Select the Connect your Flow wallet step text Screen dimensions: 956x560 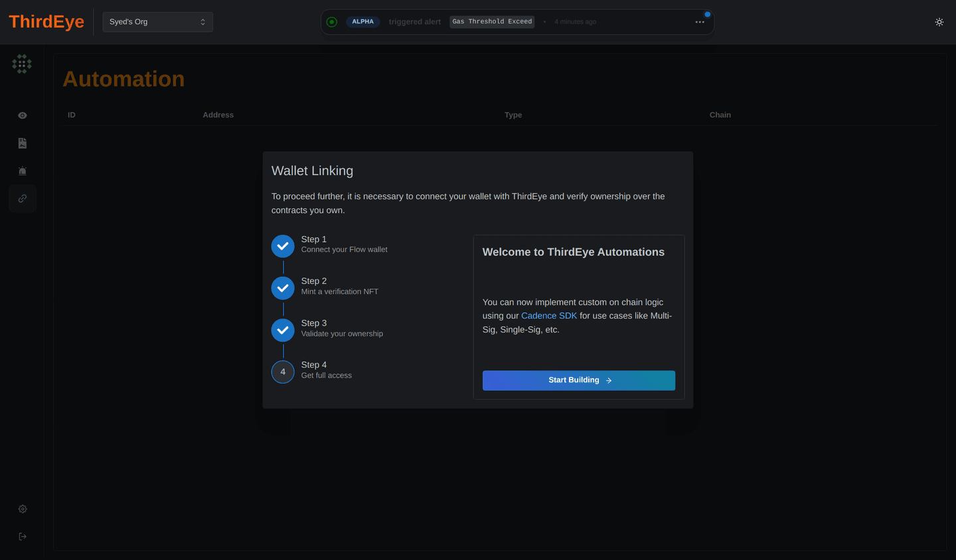coord(345,249)
